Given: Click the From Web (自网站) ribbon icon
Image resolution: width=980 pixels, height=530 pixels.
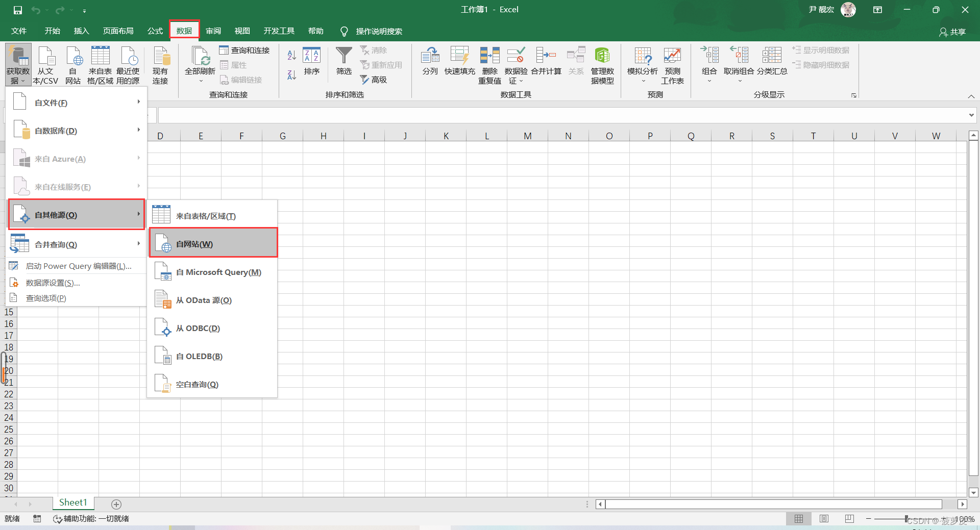Looking at the screenshot, I should pyautogui.click(x=73, y=64).
